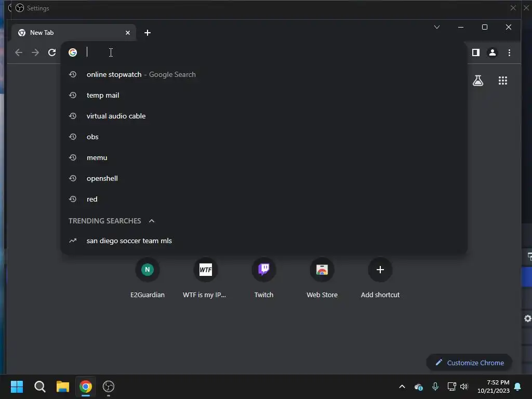Open the Windows Start menu
Screen dimensions: 532x399
pyautogui.click(x=17, y=387)
